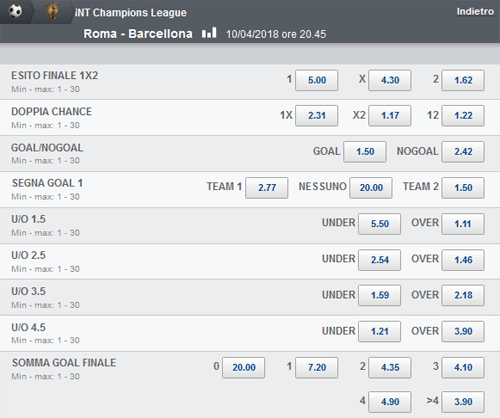Go back using the Indietro link

475,12
